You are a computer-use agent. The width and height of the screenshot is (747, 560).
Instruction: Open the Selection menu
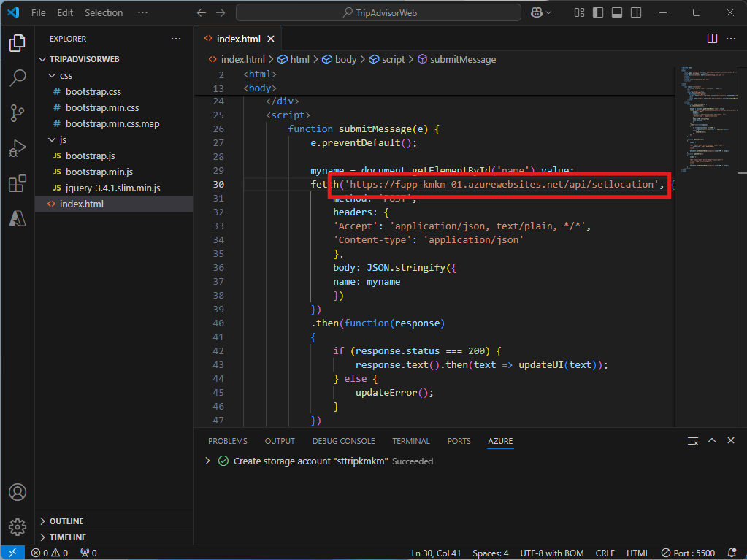(104, 13)
